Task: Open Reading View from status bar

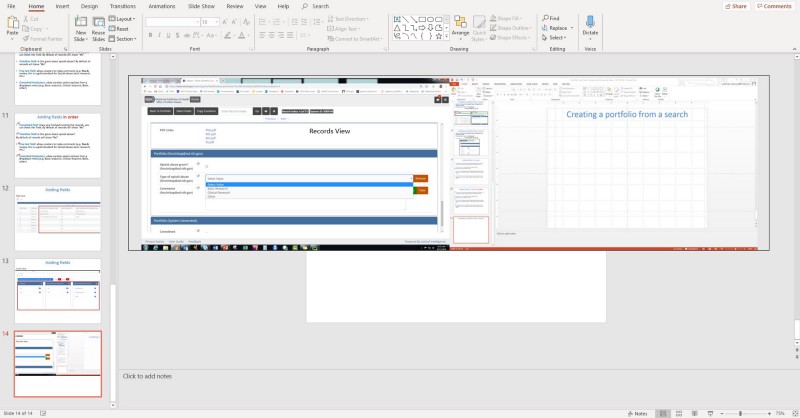Action: 695,412
